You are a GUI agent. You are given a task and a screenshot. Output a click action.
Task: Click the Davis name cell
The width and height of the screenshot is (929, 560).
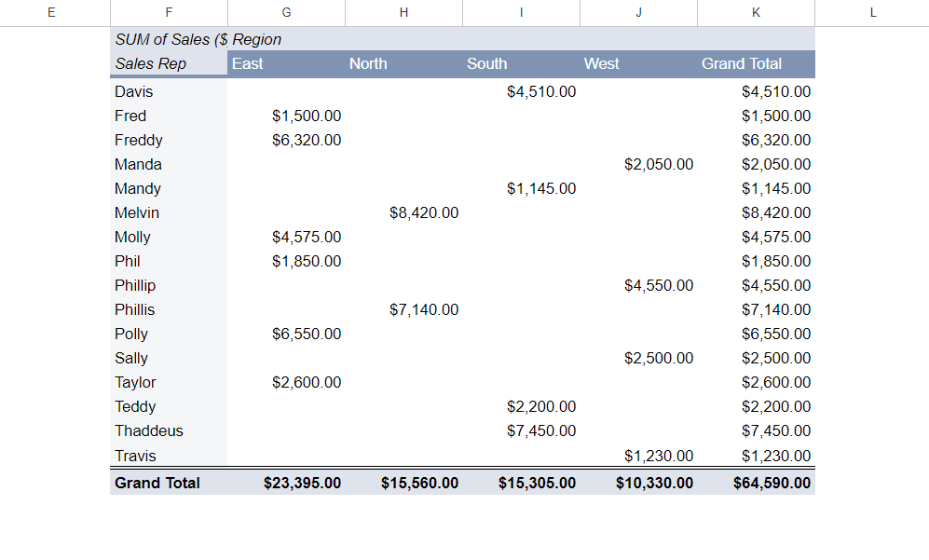pyautogui.click(x=169, y=91)
